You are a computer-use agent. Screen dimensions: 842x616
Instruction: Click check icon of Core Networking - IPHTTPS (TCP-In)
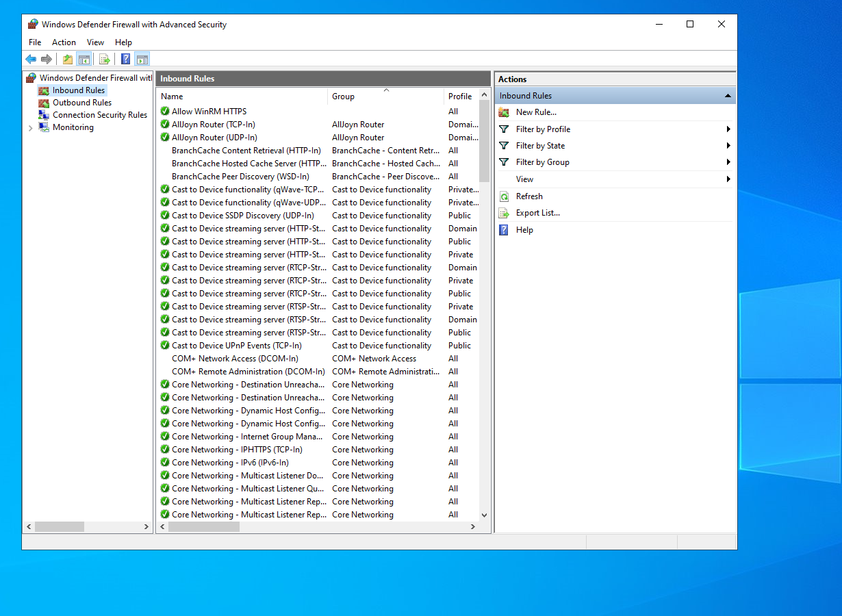pos(165,450)
